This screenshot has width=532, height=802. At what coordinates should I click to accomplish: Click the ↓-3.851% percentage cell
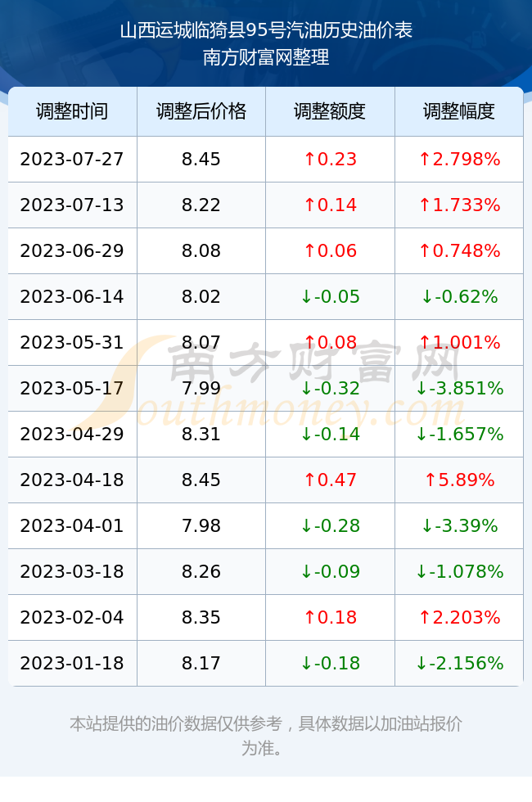[x=459, y=388]
